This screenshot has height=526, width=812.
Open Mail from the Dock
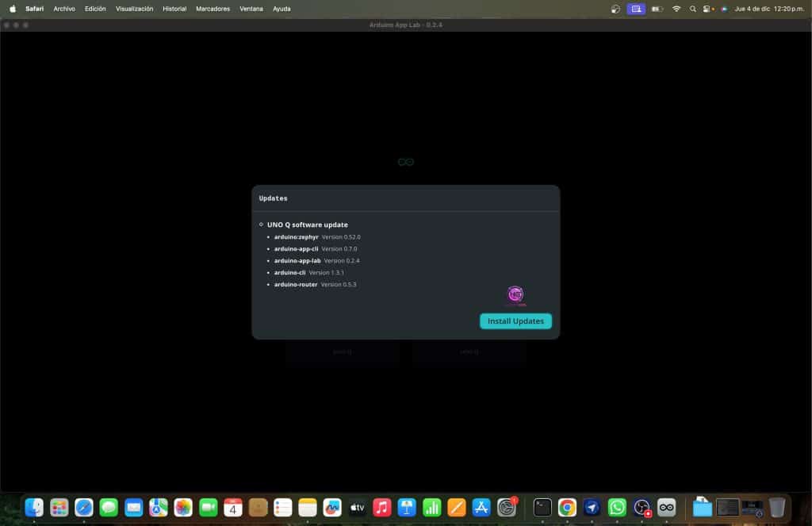133,507
